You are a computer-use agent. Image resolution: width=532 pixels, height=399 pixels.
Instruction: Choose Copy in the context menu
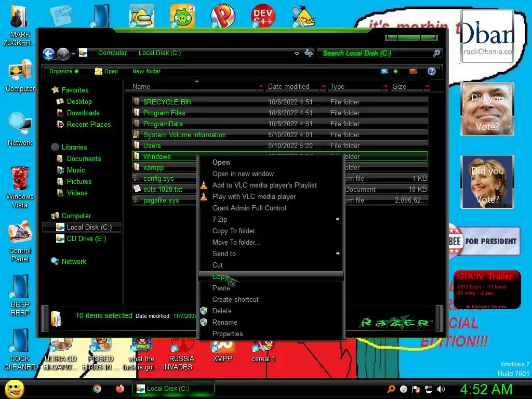coord(271,276)
